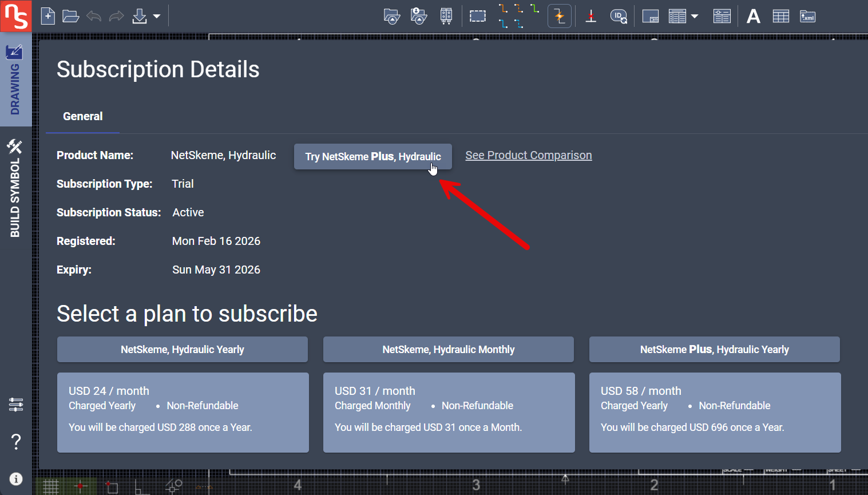Refresh component IDs with ID icon
Image resolution: width=868 pixels, height=495 pixels.
619,16
